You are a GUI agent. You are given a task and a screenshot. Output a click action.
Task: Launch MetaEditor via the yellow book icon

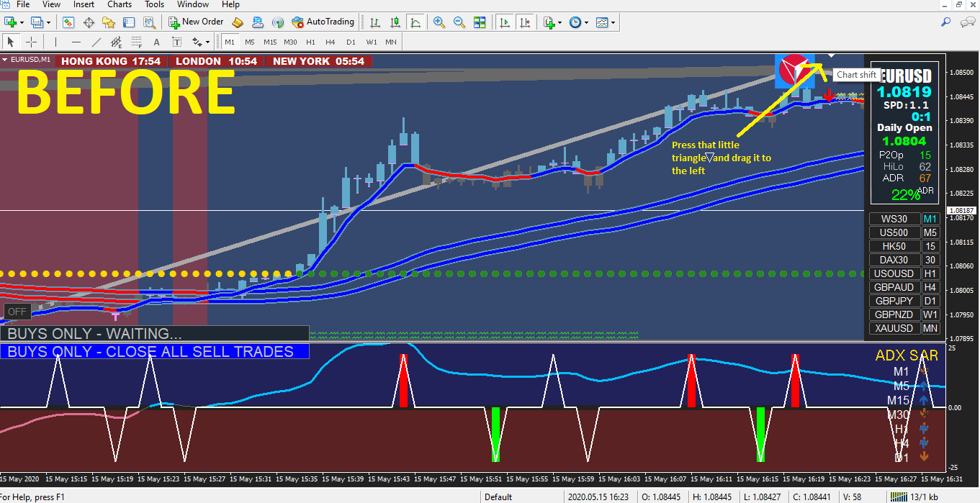[x=238, y=22]
